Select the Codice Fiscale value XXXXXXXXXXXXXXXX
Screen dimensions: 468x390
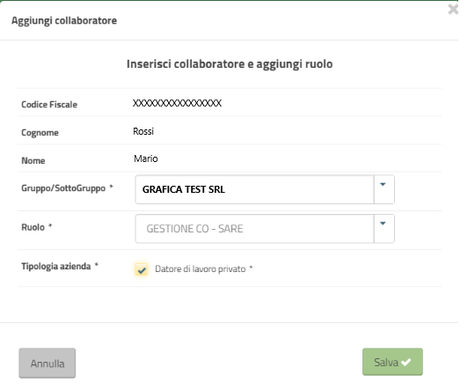(x=177, y=103)
